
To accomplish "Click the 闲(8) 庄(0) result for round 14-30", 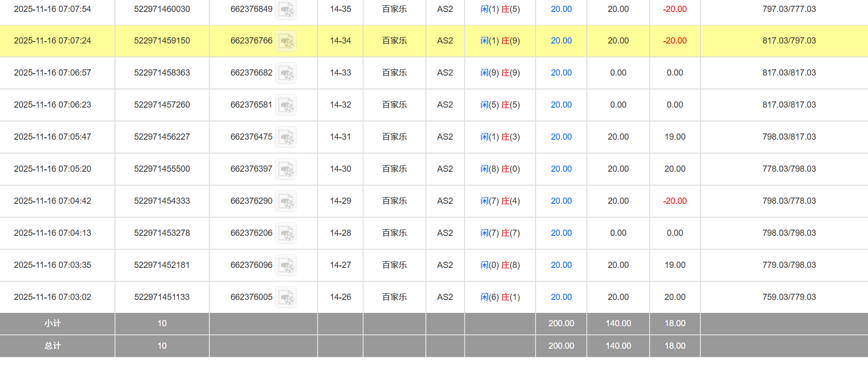I will [500, 169].
